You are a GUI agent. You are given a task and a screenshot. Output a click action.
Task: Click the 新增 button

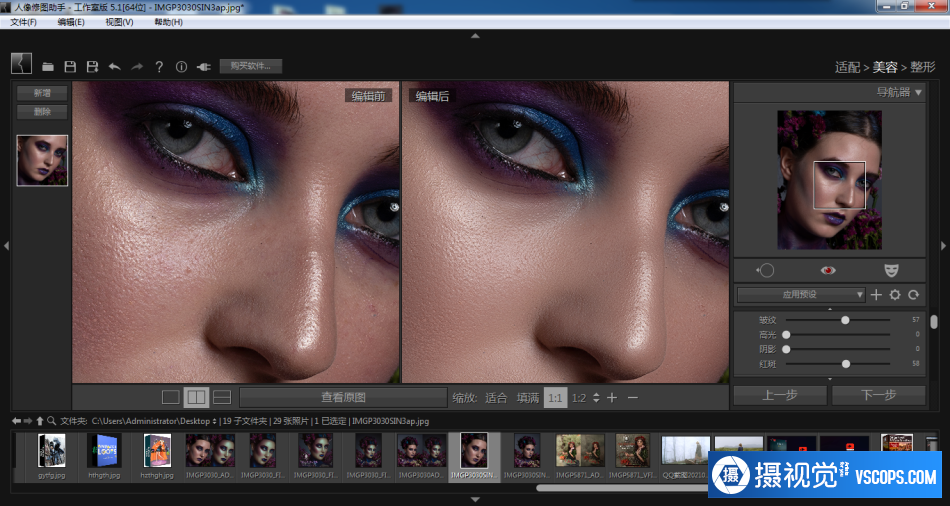tap(42, 93)
